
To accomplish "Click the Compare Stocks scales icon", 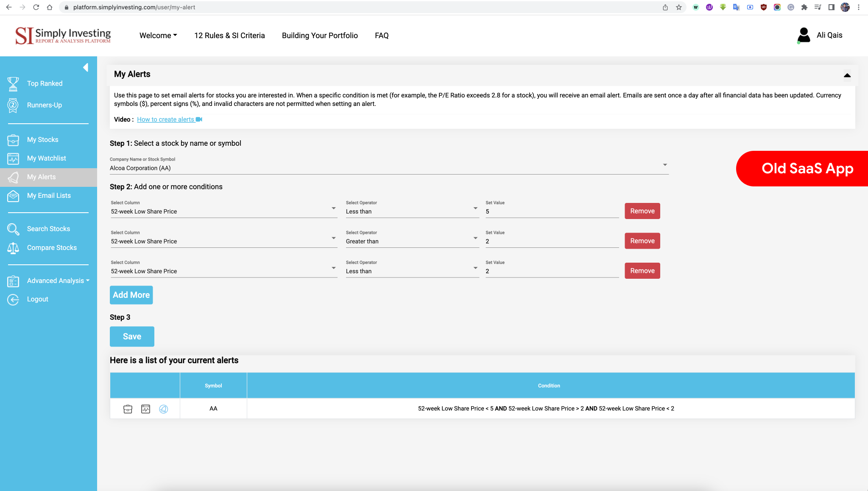I will (13, 248).
